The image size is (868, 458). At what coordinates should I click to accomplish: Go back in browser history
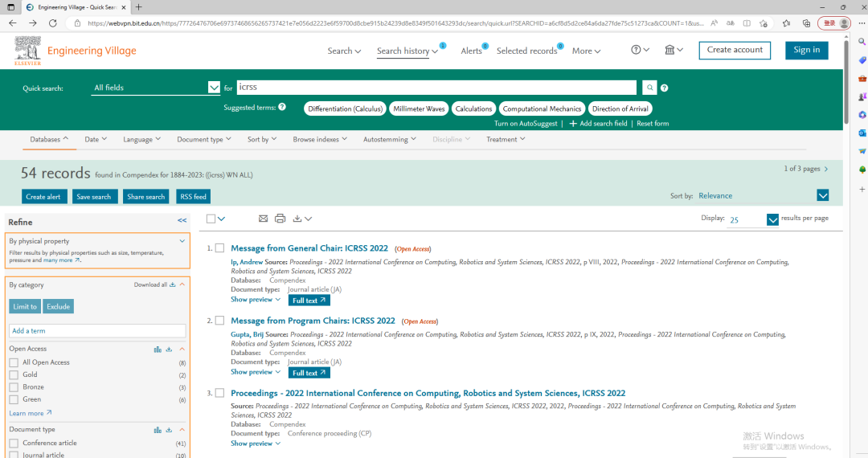[13, 23]
